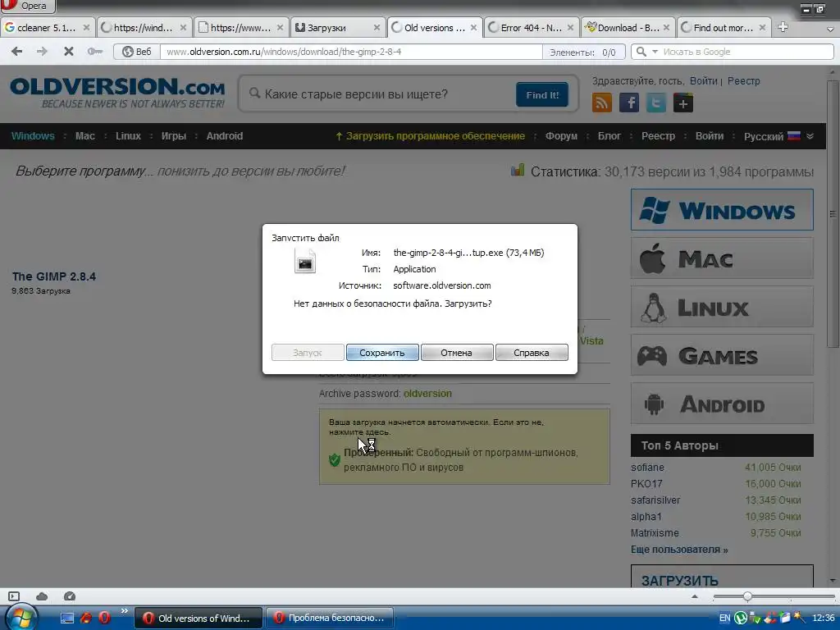
Task: Open the Twitter icon in site header
Action: (x=655, y=103)
